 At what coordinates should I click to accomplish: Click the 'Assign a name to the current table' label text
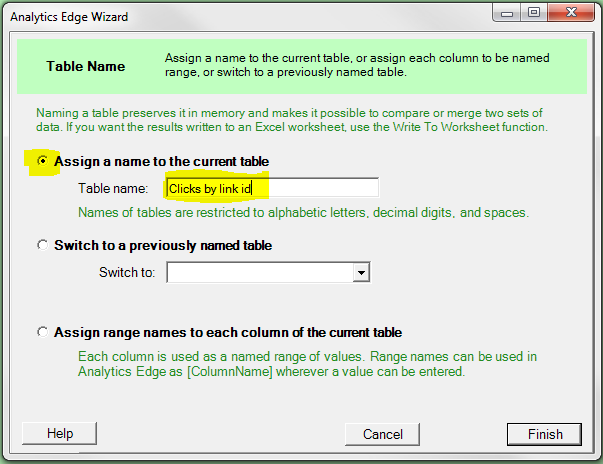pyautogui.click(x=161, y=161)
